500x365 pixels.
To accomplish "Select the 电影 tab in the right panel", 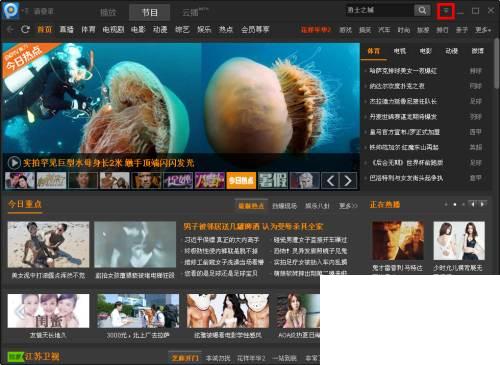I will (426, 51).
